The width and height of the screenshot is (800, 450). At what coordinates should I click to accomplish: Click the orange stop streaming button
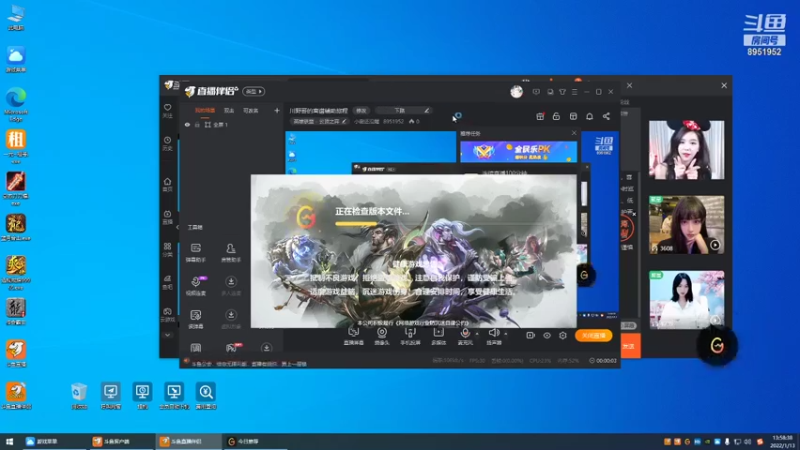point(593,336)
